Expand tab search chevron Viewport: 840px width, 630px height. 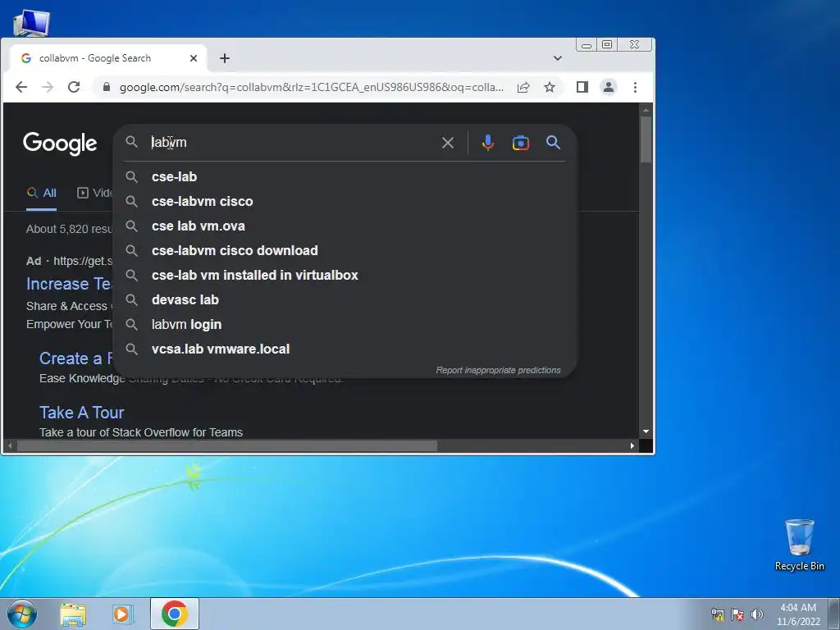click(x=558, y=58)
